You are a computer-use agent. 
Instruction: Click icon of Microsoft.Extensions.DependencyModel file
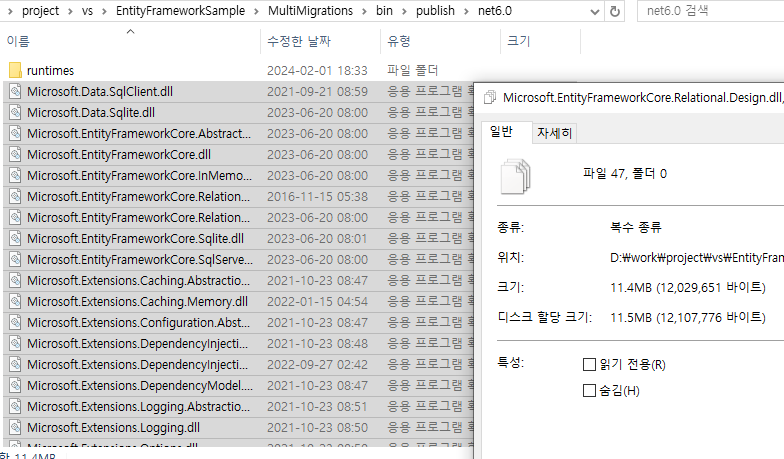point(15,386)
